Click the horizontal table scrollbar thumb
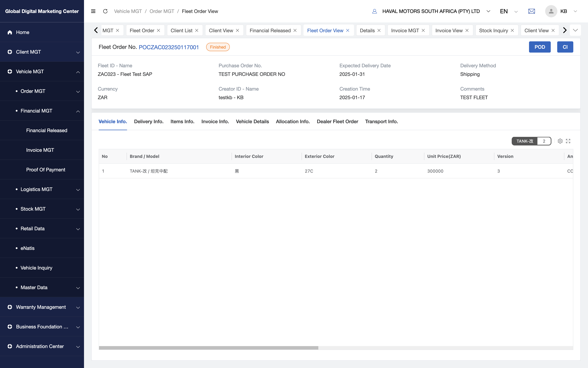 click(208, 348)
